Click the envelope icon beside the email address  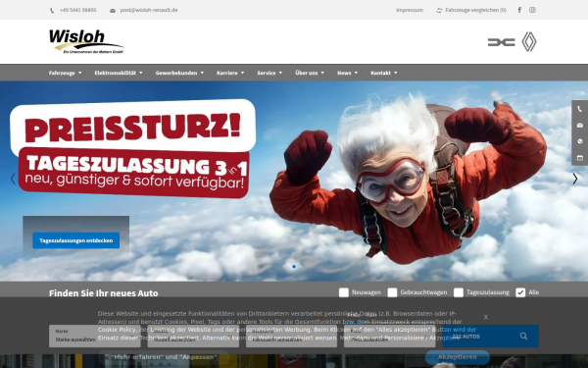pyautogui.click(x=113, y=11)
